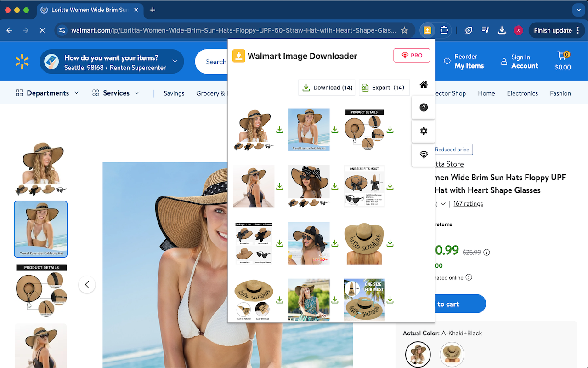This screenshot has height=368, width=588.
Task: Download the Product Details image
Action: 390,130
